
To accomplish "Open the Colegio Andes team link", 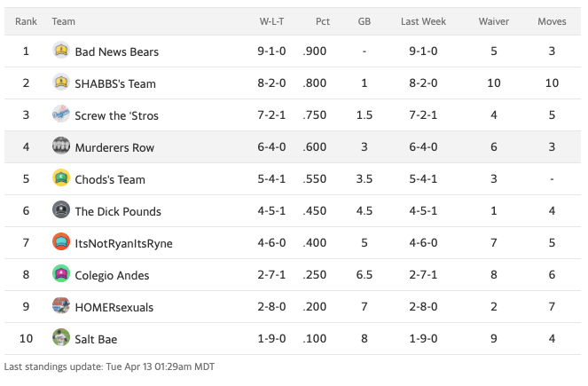I will coord(112,275).
